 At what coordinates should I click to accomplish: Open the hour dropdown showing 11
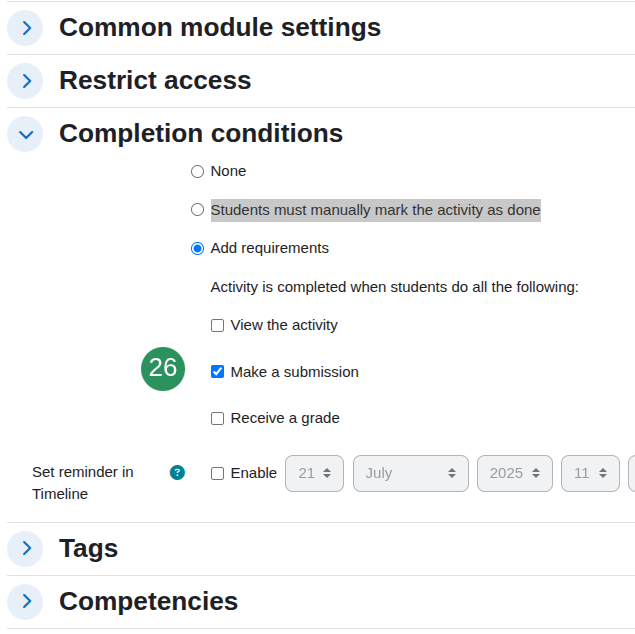590,473
